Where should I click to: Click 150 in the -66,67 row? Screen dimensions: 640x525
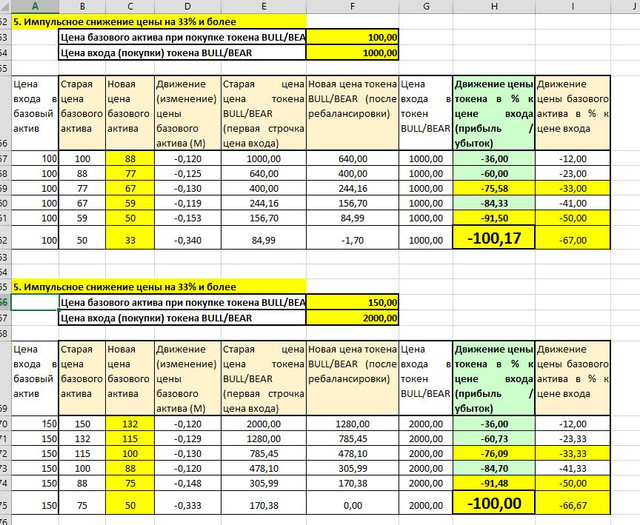[35, 503]
